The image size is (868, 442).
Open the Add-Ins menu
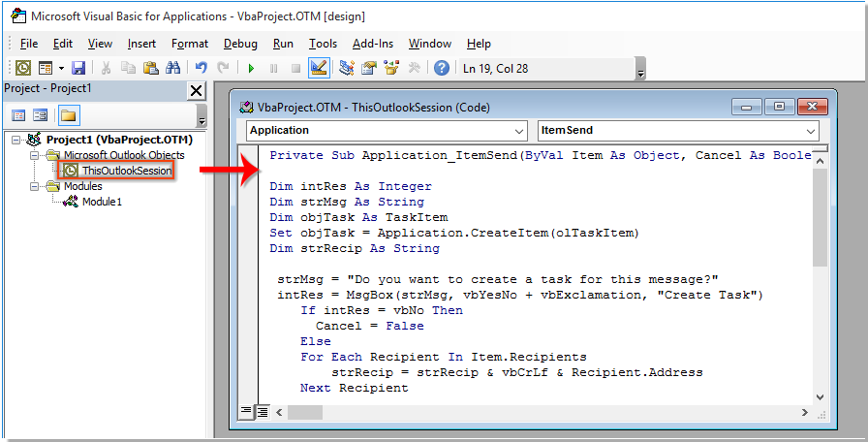[373, 44]
